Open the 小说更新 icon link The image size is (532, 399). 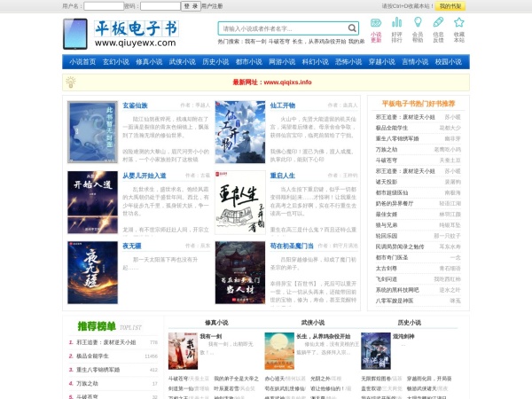pyautogui.click(x=376, y=30)
